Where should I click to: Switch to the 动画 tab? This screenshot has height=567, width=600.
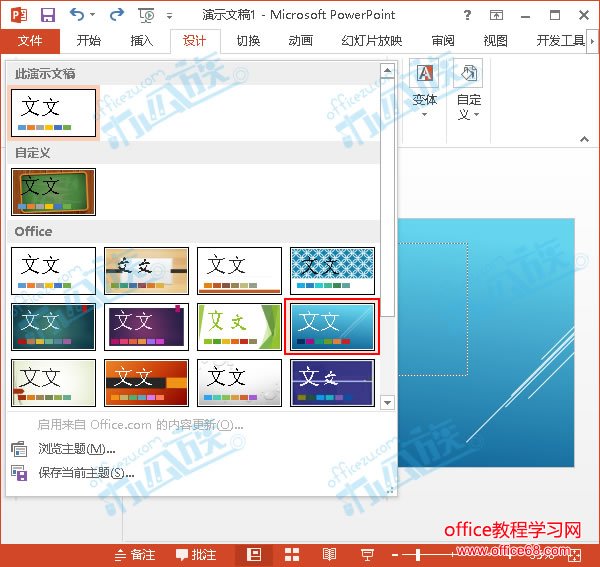(301, 41)
